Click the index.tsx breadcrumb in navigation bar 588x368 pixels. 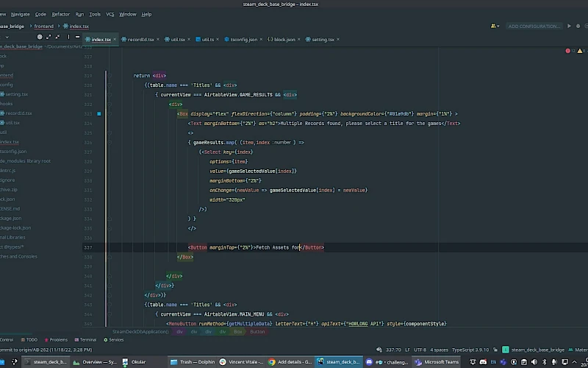click(76, 26)
